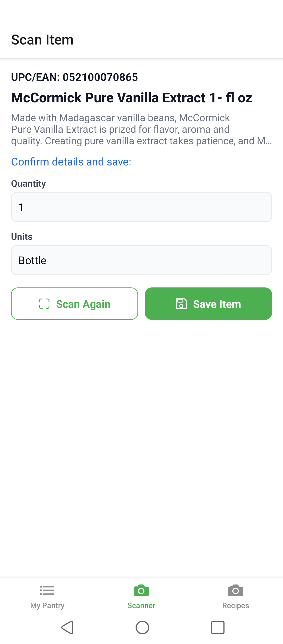The image size is (283, 644).
Task: Tap the McCormick Pure Vanilla Extract title
Action: point(132,98)
